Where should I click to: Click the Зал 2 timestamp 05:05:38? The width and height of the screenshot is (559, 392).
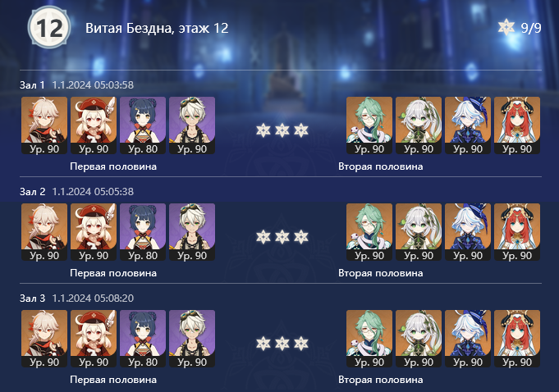coord(93,192)
